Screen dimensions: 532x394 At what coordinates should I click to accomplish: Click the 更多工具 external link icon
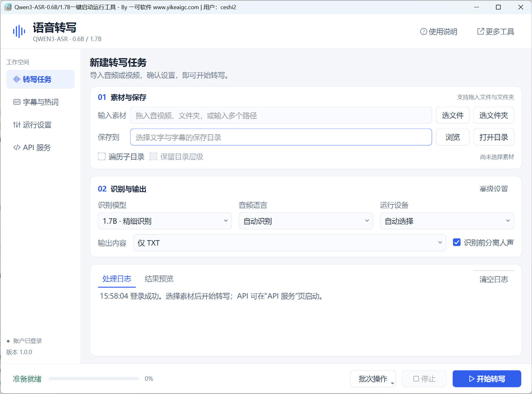coord(480,31)
